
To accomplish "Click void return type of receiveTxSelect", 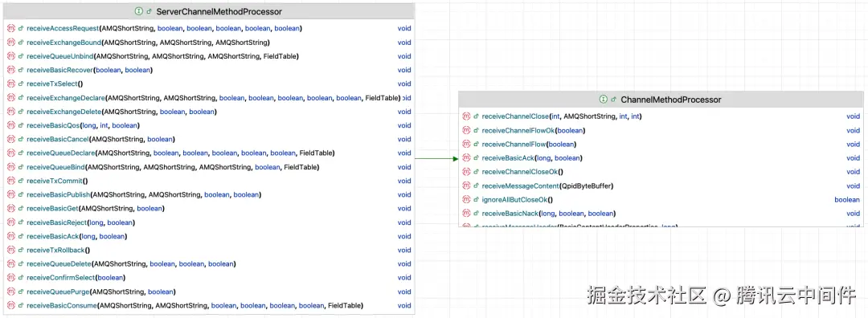I will (404, 84).
